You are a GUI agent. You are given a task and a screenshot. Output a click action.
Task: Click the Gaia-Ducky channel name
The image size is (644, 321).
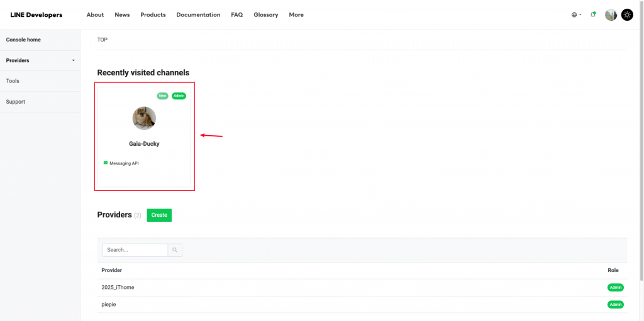tap(144, 144)
